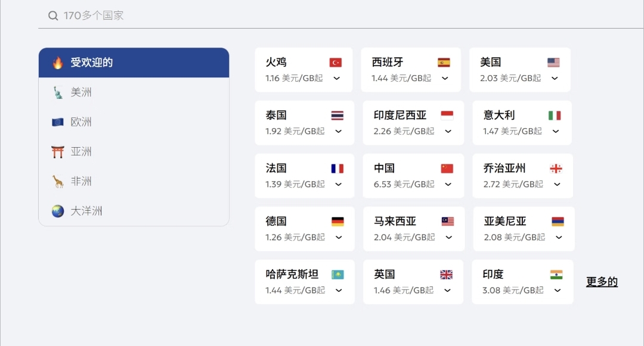Click the magnifier search icon
This screenshot has height=346, width=644.
coord(53,16)
